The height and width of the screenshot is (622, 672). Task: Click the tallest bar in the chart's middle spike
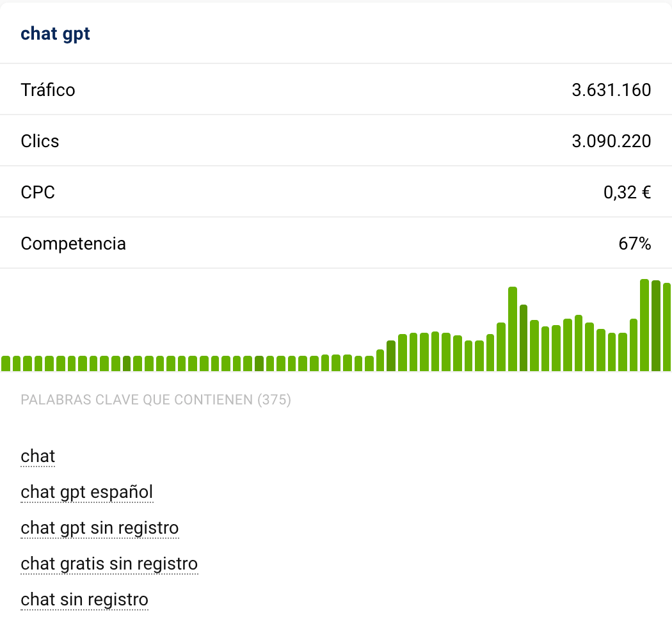pyautogui.click(x=512, y=329)
